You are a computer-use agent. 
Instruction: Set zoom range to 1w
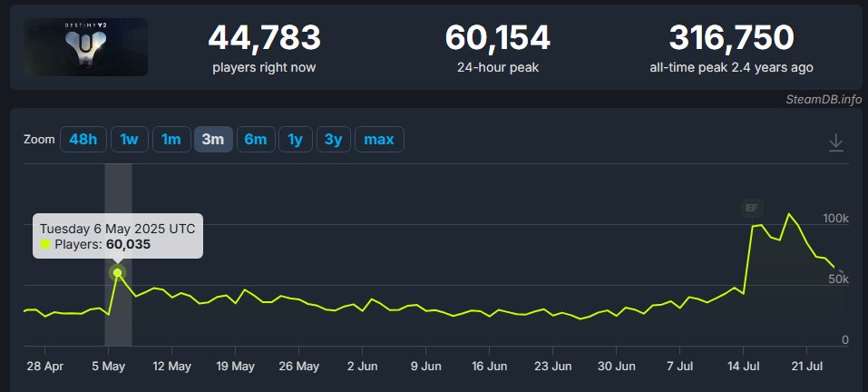pos(129,139)
